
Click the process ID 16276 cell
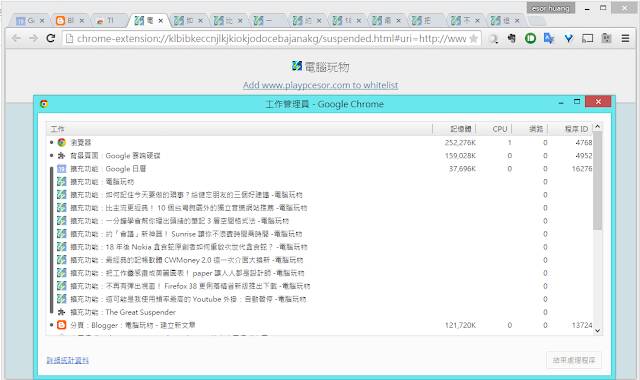coord(582,169)
